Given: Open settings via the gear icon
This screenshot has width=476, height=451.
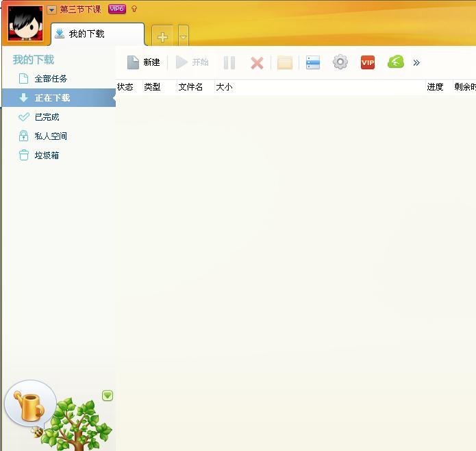Looking at the screenshot, I should pos(340,62).
